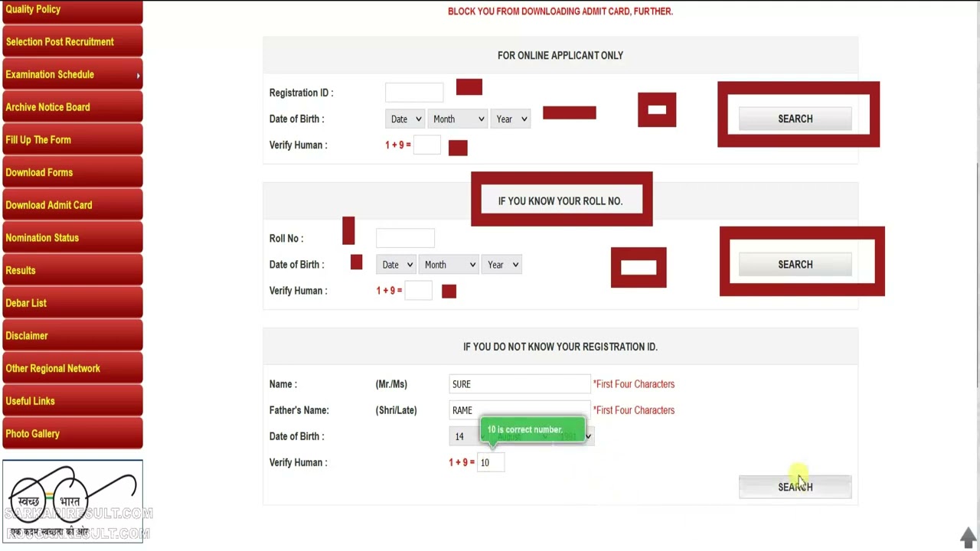The image size is (980, 551).
Task: Click SEARCH in the unknown Registration ID section
Action: pyautogui.click(x=795, y=487)
